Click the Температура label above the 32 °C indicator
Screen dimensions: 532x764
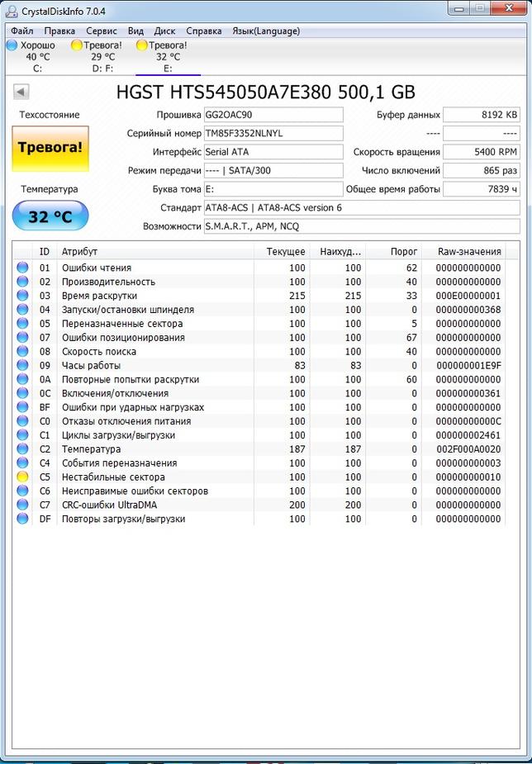(50, 189)
